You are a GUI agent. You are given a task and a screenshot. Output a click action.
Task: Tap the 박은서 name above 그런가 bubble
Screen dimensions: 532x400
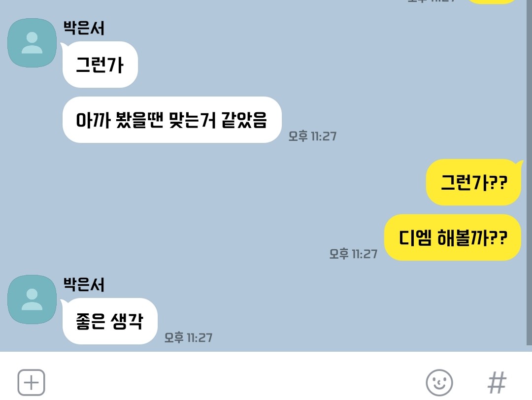pyautogui.click(x=83, y=28)
